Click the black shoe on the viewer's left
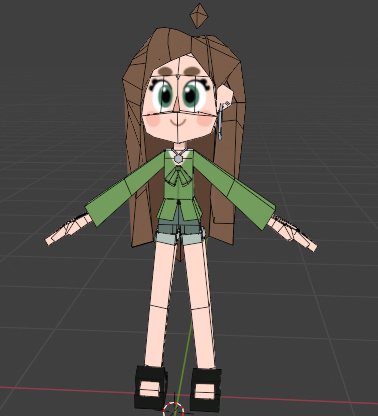378x416 pixels. click(151, 387)
